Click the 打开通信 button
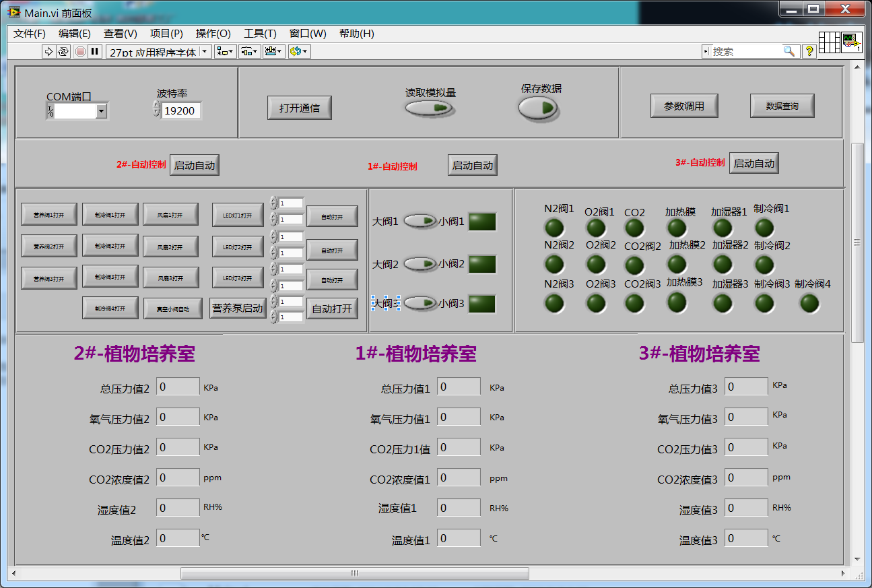This screenshot has width=872, height=588. pos(300,108)
